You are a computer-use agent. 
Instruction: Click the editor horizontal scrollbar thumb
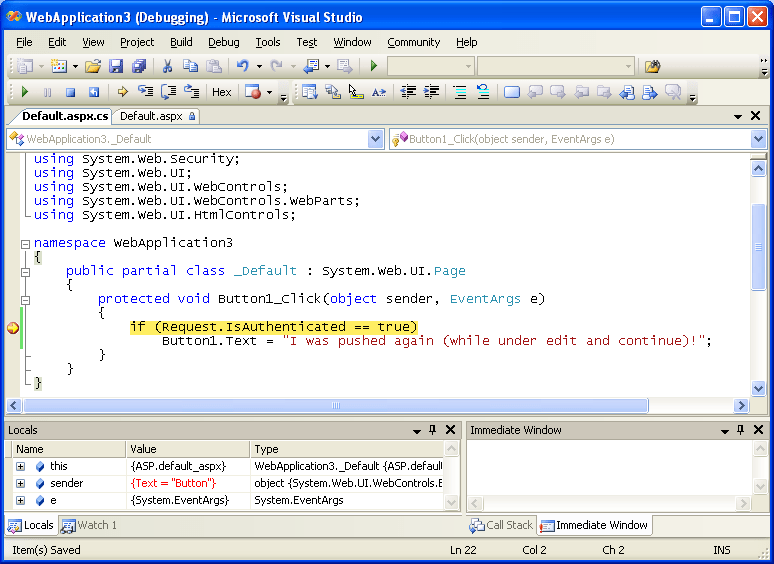click(x=336, y=406)
